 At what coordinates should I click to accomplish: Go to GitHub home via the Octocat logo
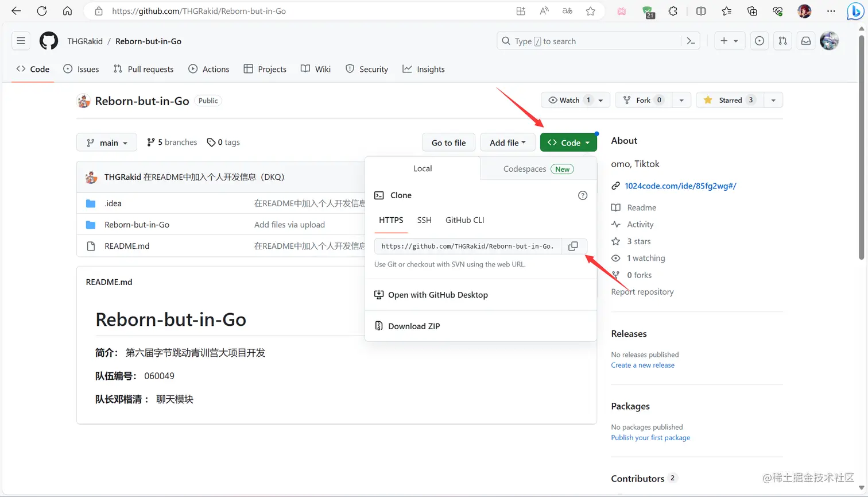49,41
